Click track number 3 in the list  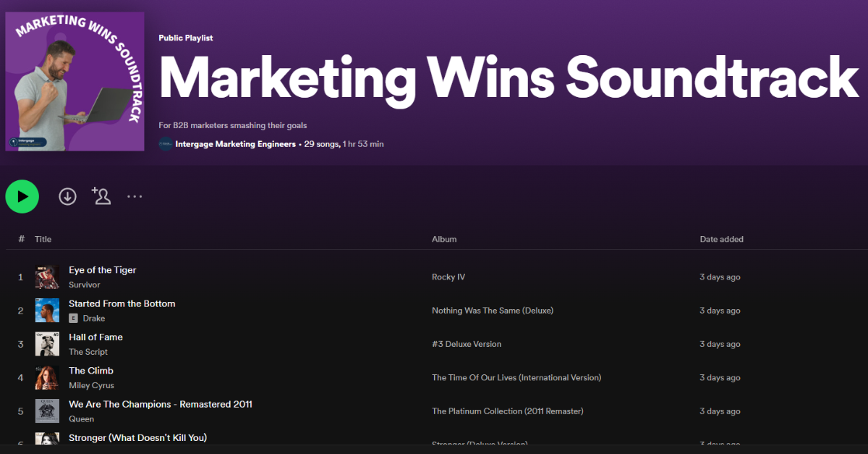[x=20, y=344]
